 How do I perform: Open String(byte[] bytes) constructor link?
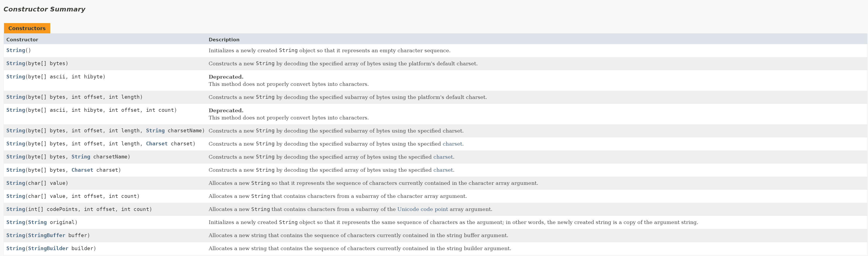[15, 63]
